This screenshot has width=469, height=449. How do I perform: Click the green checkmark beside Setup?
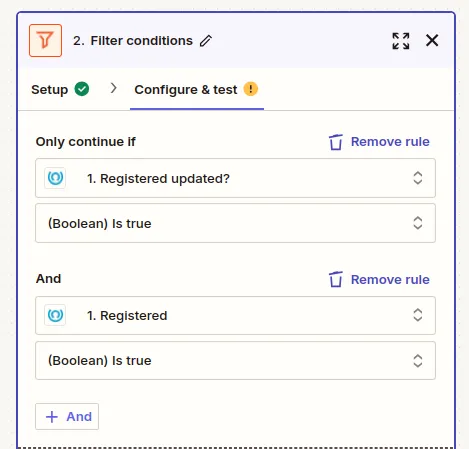click(82, 89)
